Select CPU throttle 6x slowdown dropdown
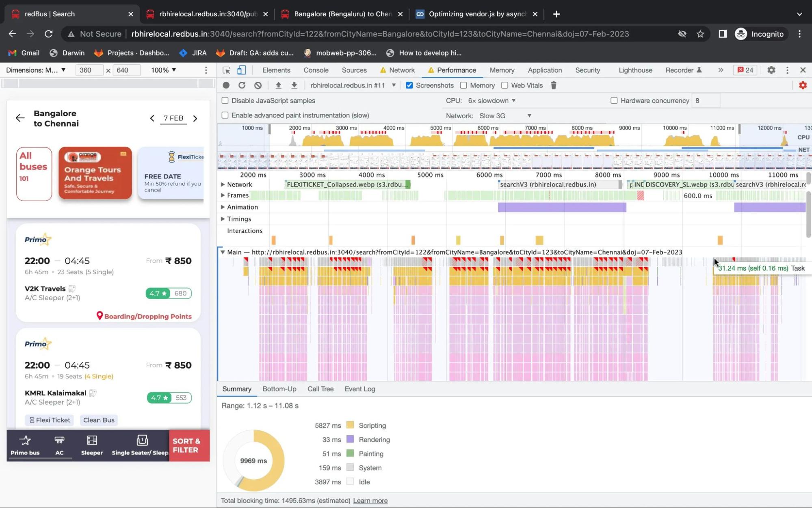 492,100
